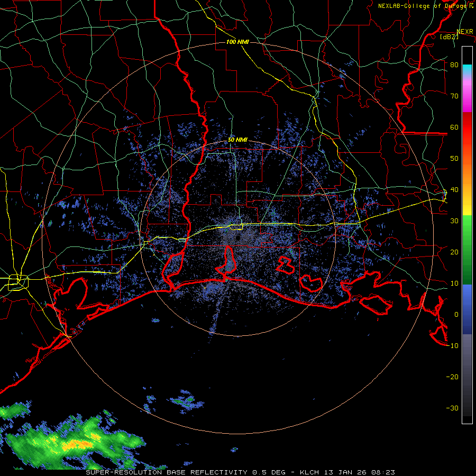Viewport: 476px width, 476px height.
Task: Click the Super-Resolution Base Reflectivity caption
Action: (x=241, y=472)
